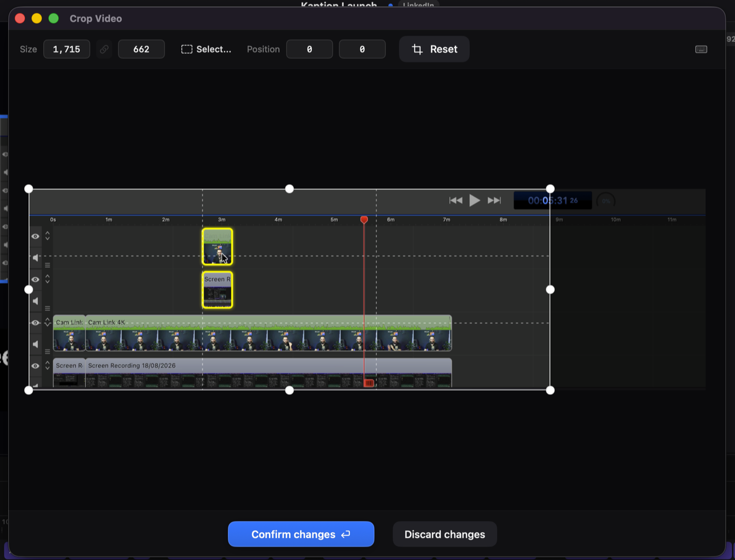Viewport: 735px width, 560px height.
Task: Click the Reset crop button
Action: 434,49
